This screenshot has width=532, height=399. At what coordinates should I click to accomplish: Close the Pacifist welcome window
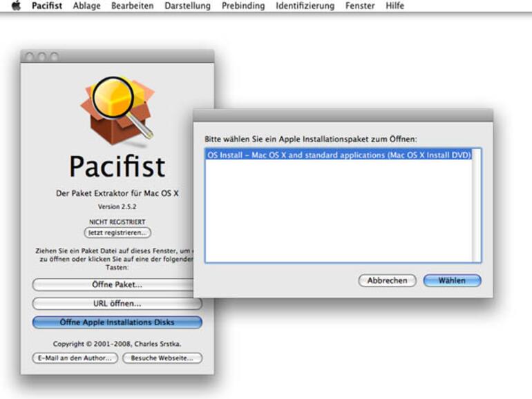29,57
